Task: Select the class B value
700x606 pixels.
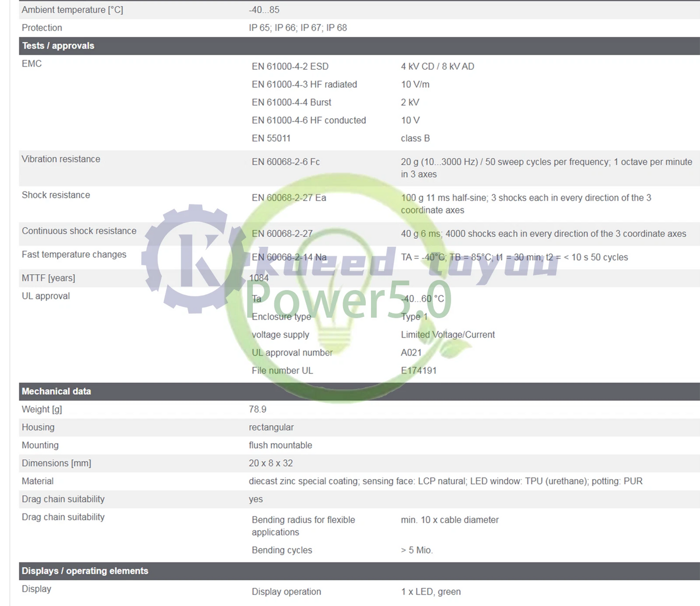Action: click(415, 138)
